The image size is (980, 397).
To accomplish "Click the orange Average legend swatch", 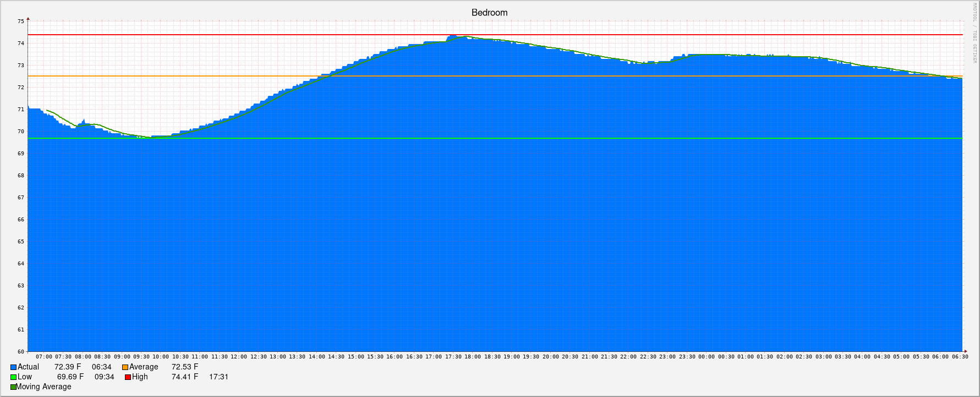I will (125, 367).
